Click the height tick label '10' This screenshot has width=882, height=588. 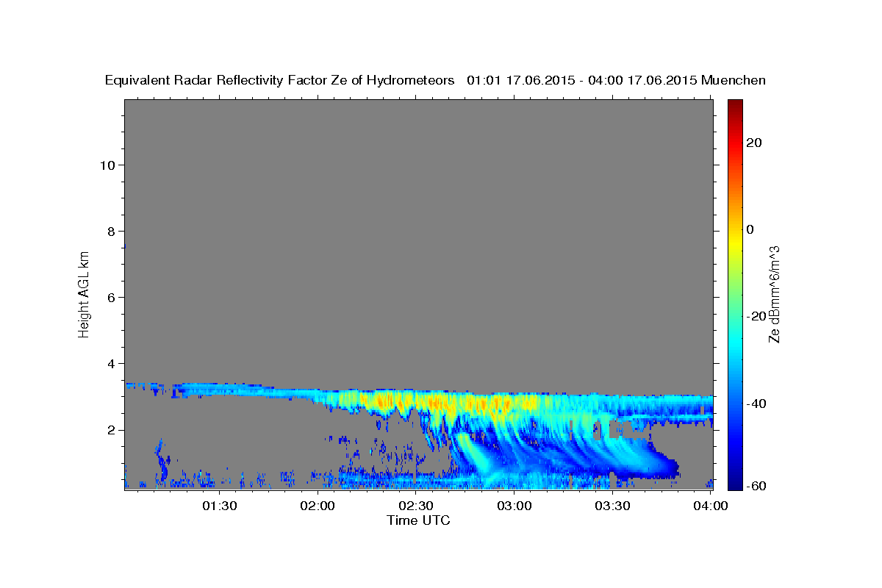click(x=107, y=165)
